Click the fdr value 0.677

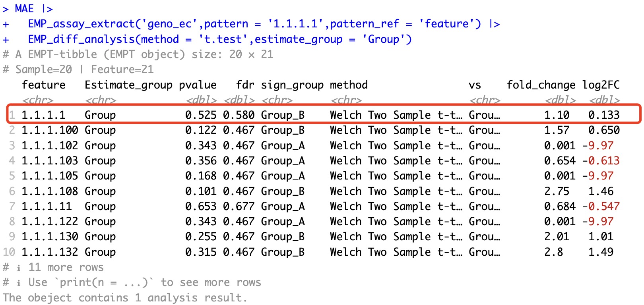239,207
